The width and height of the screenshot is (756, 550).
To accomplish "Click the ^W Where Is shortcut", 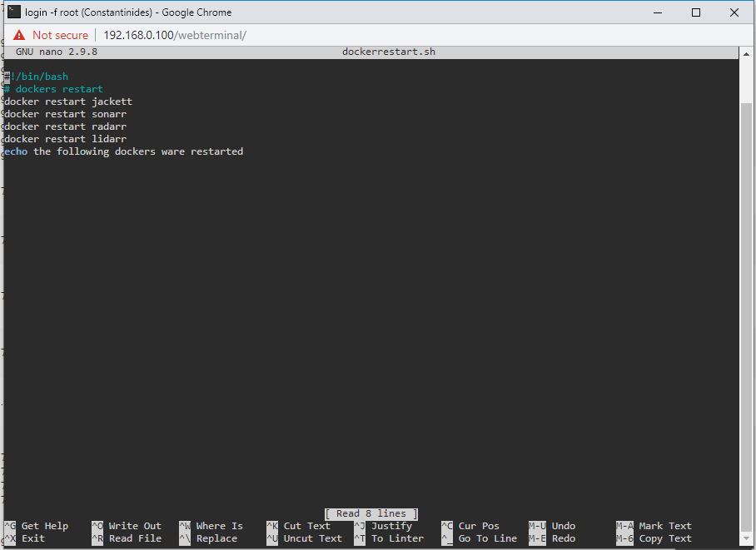I will [x=211, y=526].
